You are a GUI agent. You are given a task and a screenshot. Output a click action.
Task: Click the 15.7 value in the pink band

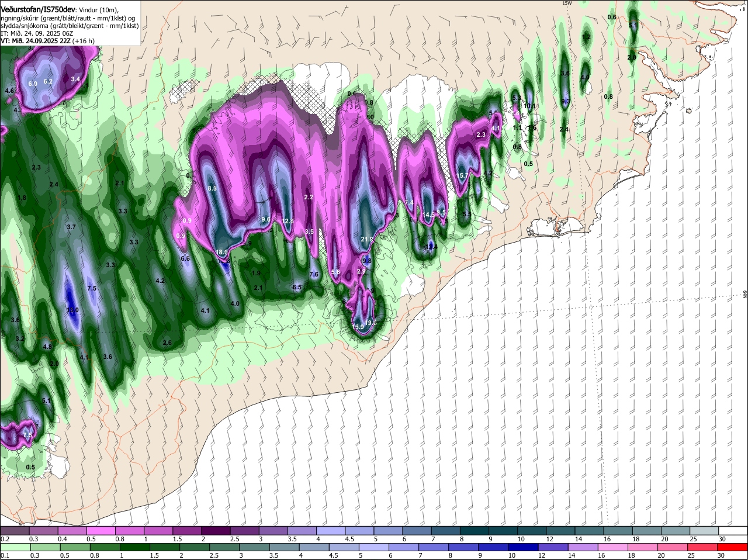pyautogui.click(x=462, y=175)
